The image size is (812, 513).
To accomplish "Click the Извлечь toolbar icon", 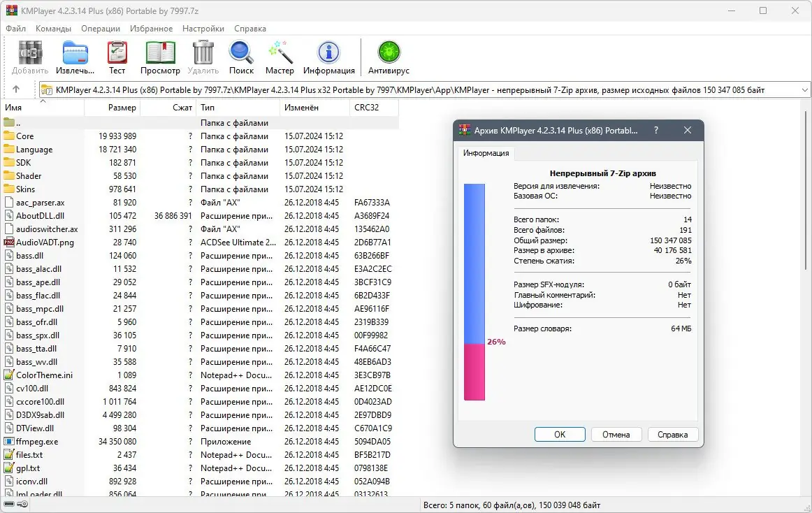I will tap(75, 52).
